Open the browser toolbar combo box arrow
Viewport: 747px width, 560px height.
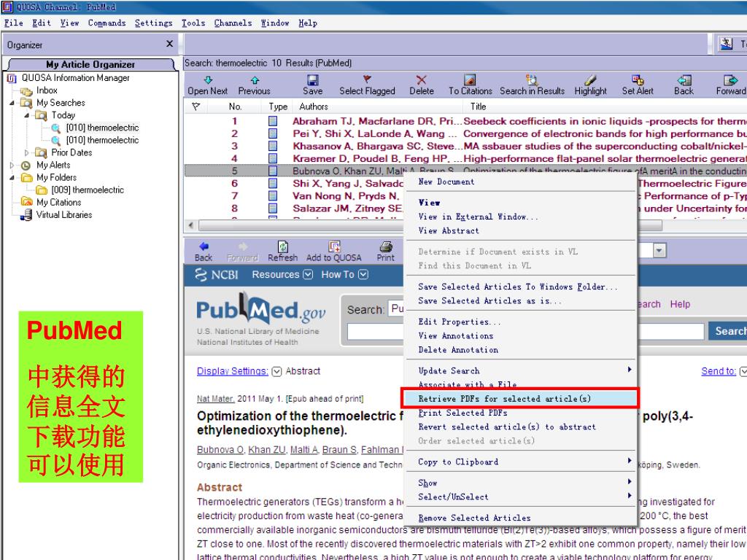click(x=659, y=251)
